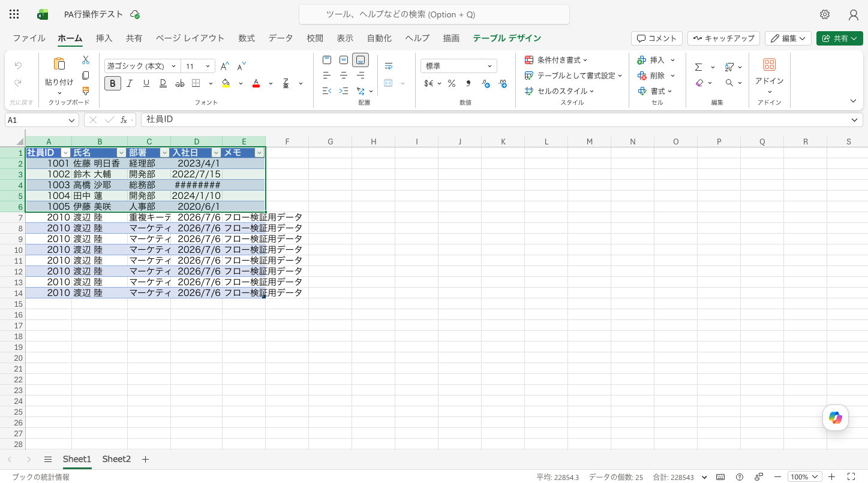
Task: Click the Name Box showing A1
Action: point(42,120)
